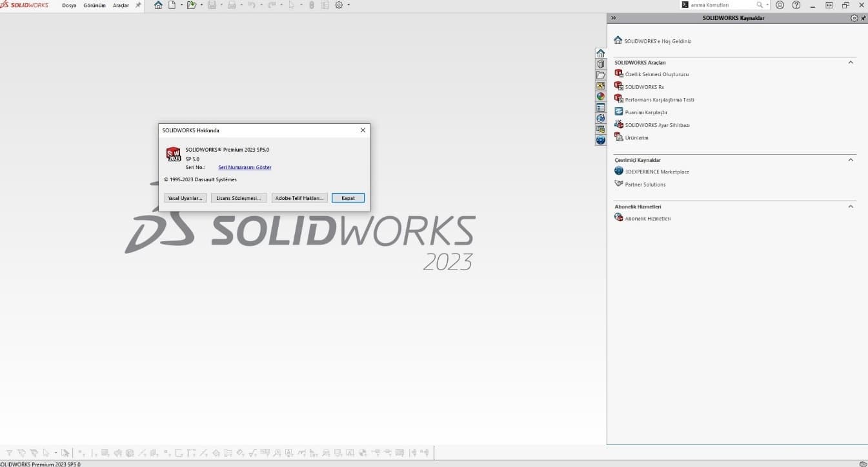Run Performans Karşılaştırma Testi
Screen dimensions: 868x467
(x=660, y=100)
